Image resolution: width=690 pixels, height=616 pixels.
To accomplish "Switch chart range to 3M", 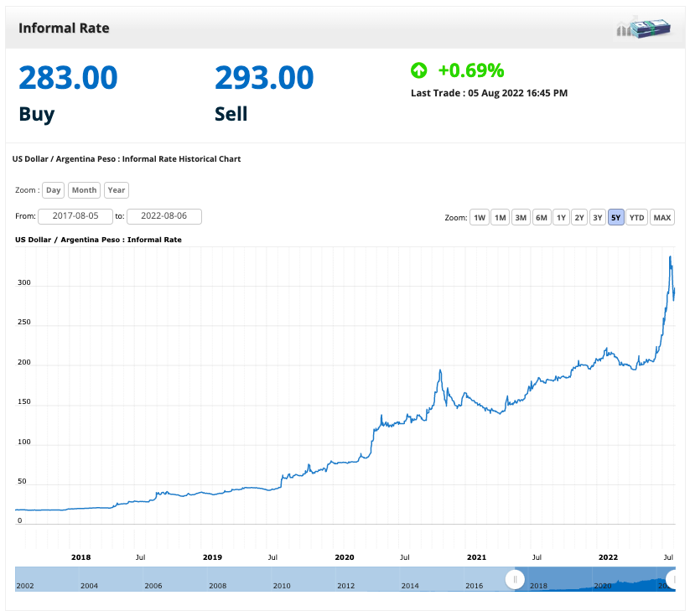I will pos(521,218).
